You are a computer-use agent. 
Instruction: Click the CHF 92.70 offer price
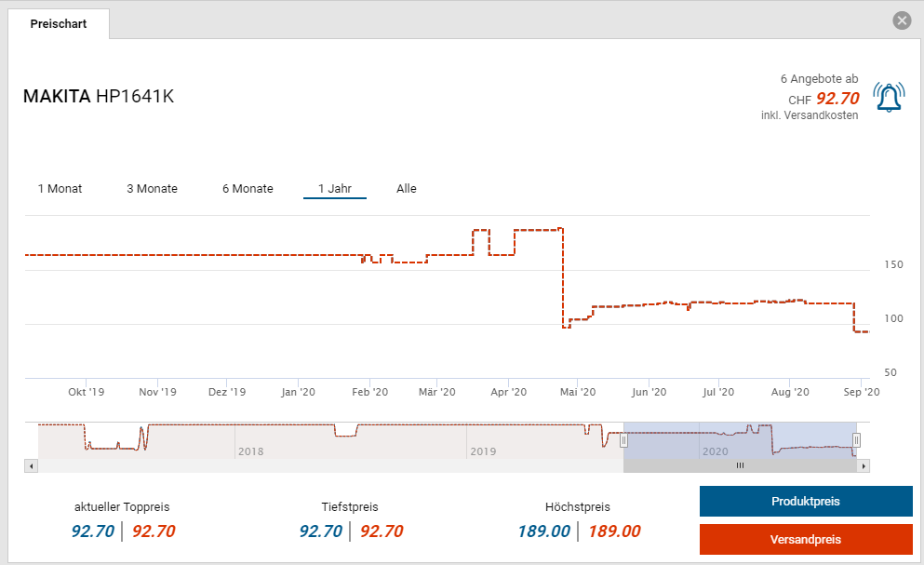(824, 99)
